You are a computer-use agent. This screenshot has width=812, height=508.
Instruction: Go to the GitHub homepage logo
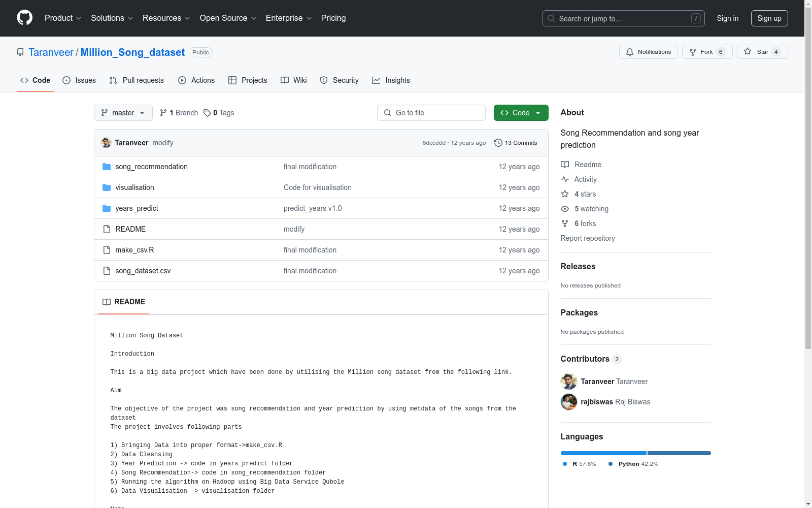coord(24,18)
